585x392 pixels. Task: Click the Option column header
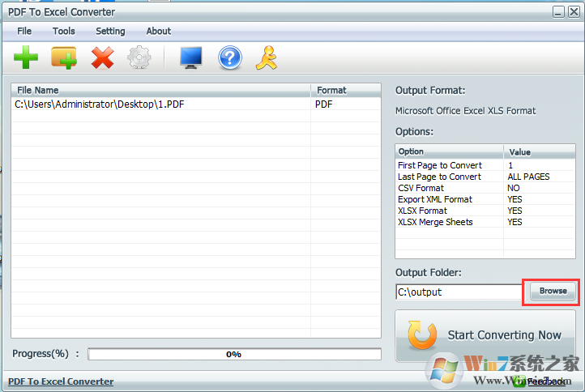point(449,151)
